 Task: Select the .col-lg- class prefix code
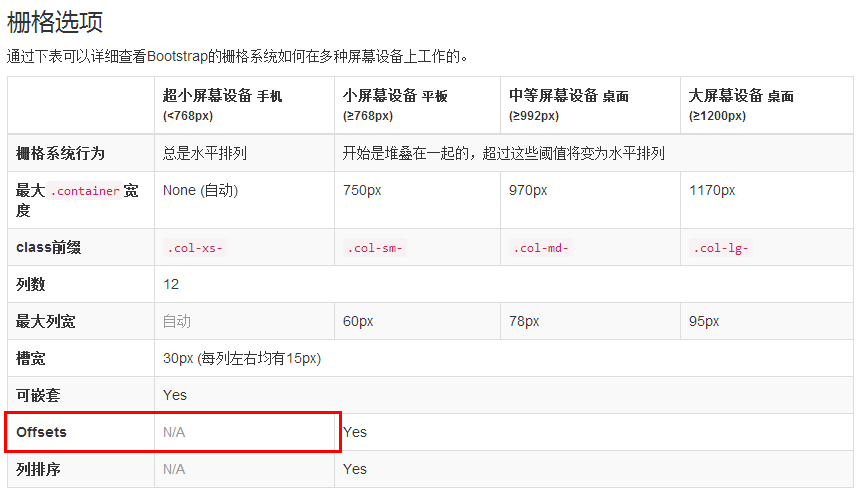(x=718, y=248)
